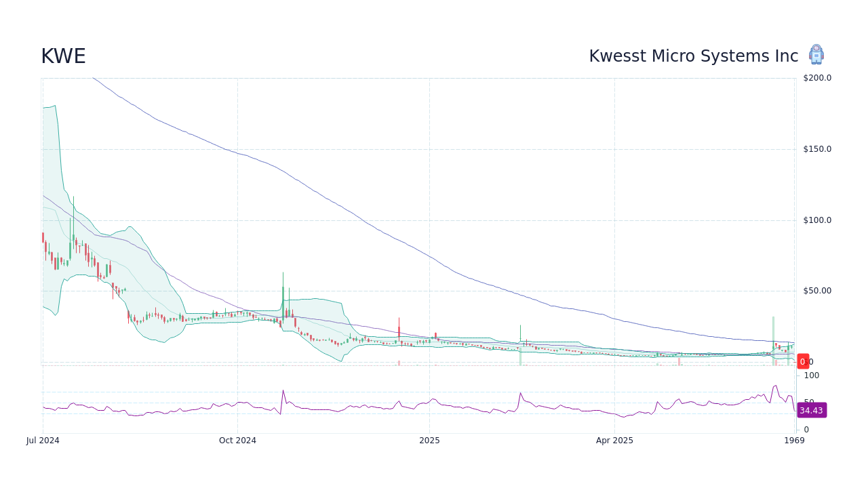Select the red price badge showing 0

[803, 361]
